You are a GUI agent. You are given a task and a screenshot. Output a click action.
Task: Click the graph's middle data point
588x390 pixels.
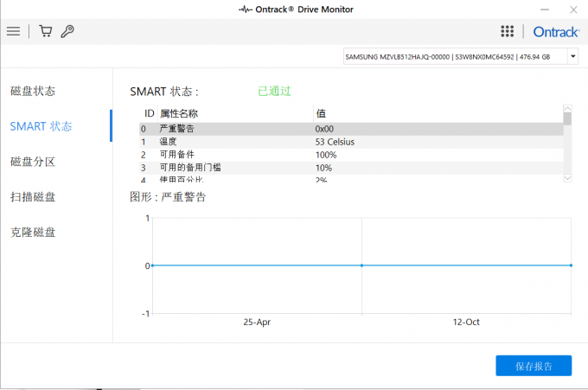[361, 265]
